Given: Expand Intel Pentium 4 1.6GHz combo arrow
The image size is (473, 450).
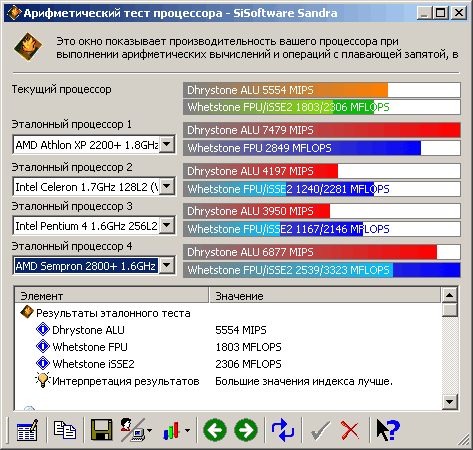Looking at the screenshot, I should (x=167, y=226).
